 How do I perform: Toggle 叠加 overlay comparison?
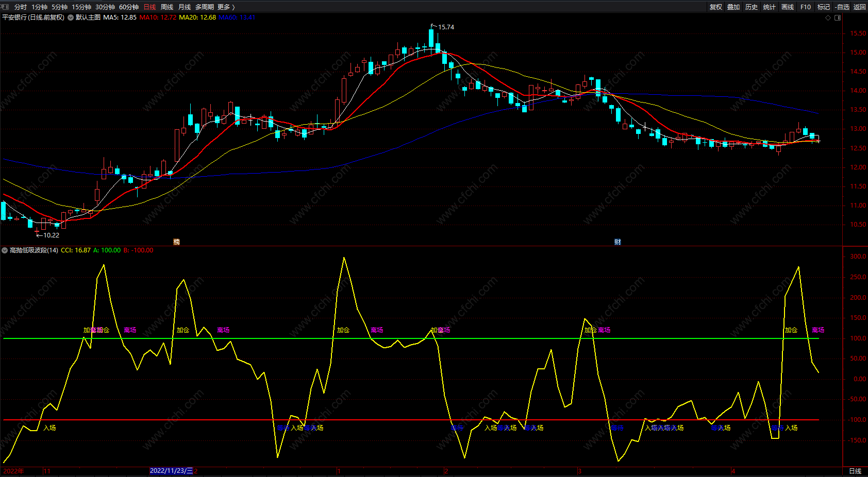(x=733, y=7)
